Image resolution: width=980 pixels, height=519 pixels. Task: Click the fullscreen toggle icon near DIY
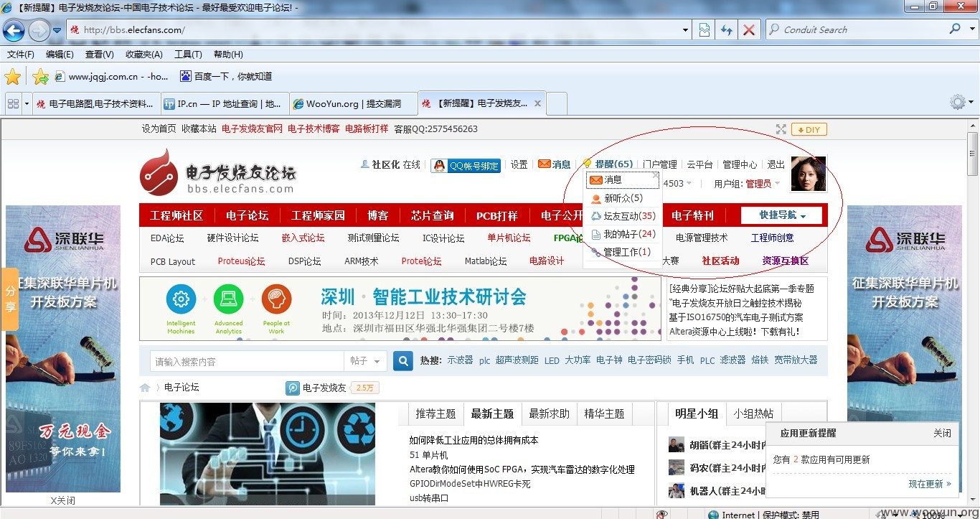pos(781,129)
